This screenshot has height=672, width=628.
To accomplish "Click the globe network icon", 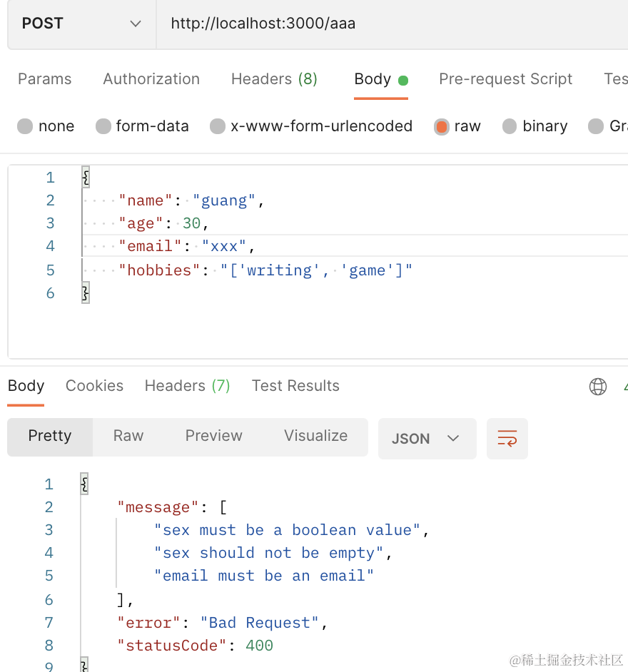I will coord(597,387).
